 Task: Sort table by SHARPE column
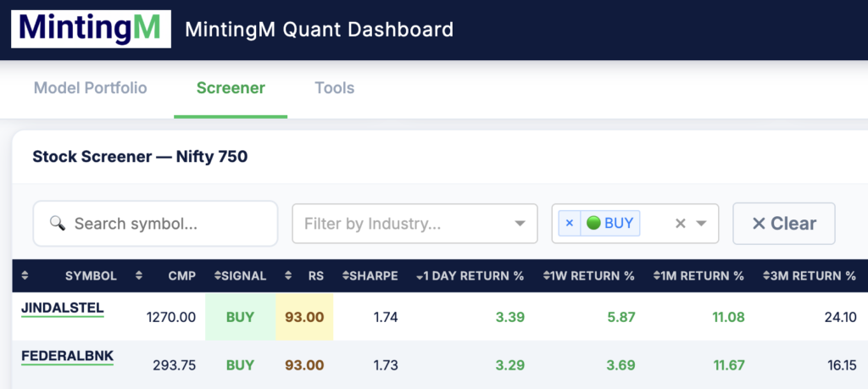click(370, 275)
